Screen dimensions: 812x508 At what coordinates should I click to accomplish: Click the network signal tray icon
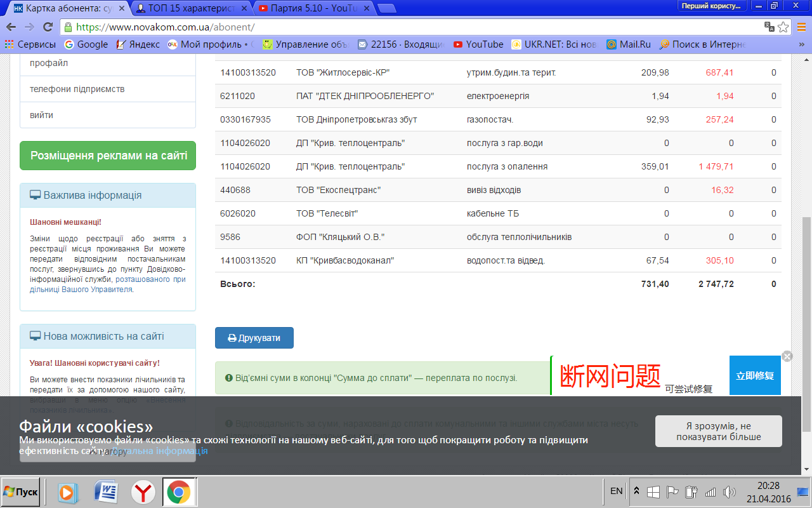[x=710, y=491]
